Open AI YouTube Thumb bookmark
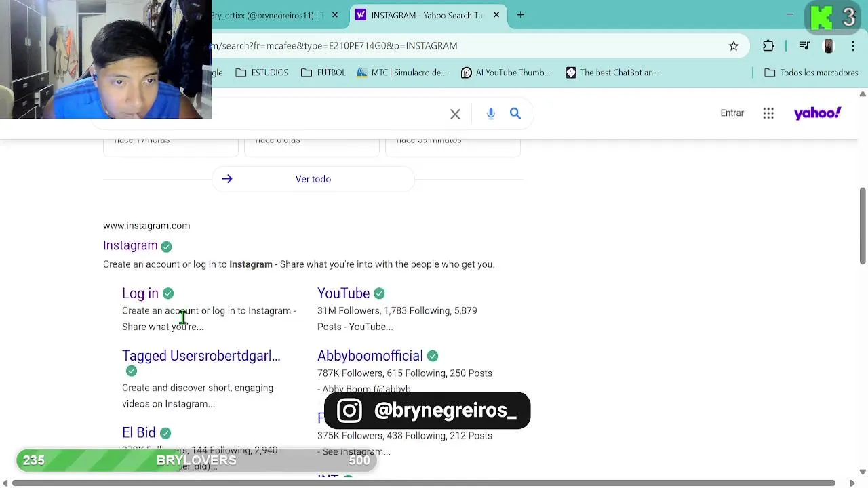The height and width of the screenshot is (488, 868). [x=505, y=73]
